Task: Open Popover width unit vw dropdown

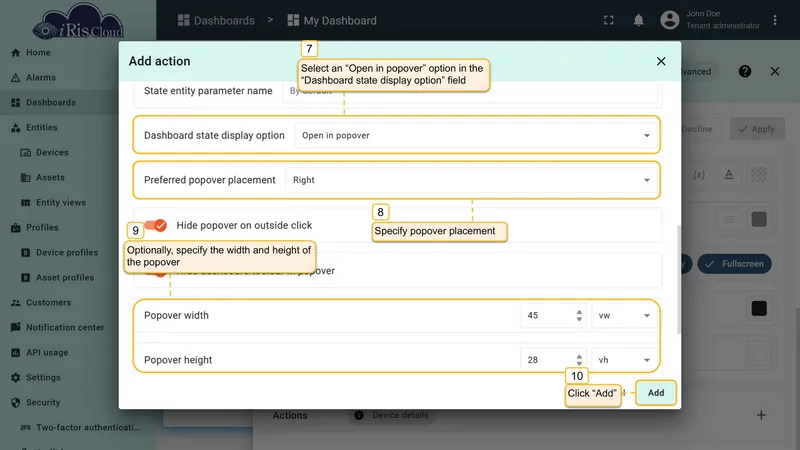Action: pos(624,315)
